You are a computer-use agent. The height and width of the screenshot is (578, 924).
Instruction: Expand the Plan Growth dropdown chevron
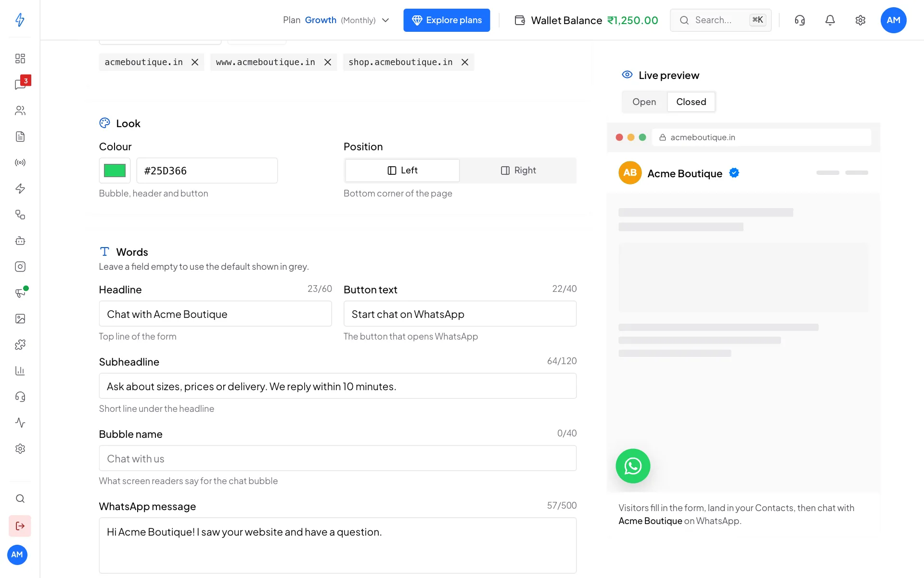coord(385,20)
